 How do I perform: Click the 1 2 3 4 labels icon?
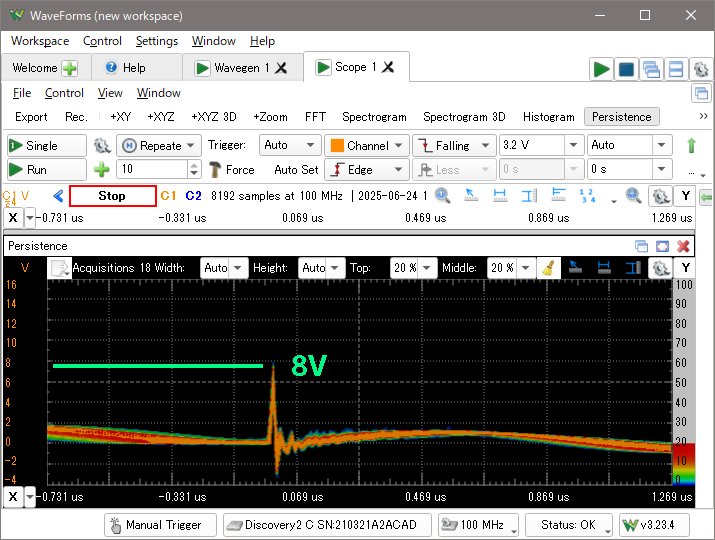587,196
